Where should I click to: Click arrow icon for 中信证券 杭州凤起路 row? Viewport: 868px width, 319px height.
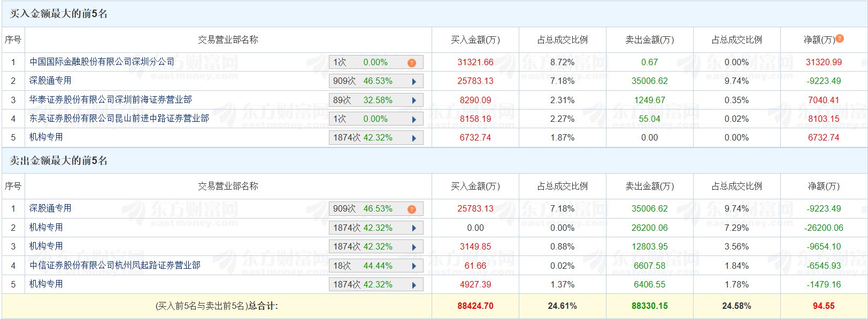[x=414, y=266]
